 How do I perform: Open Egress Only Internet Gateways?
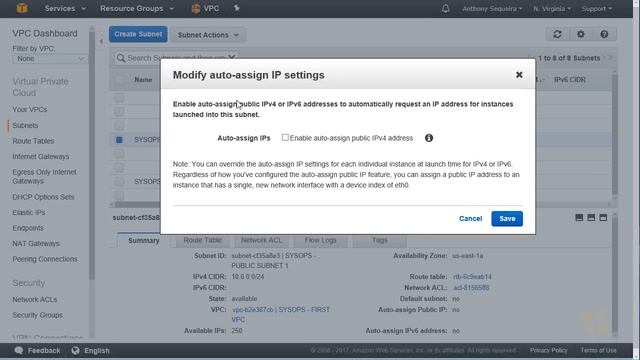click(x=44, y=176)
